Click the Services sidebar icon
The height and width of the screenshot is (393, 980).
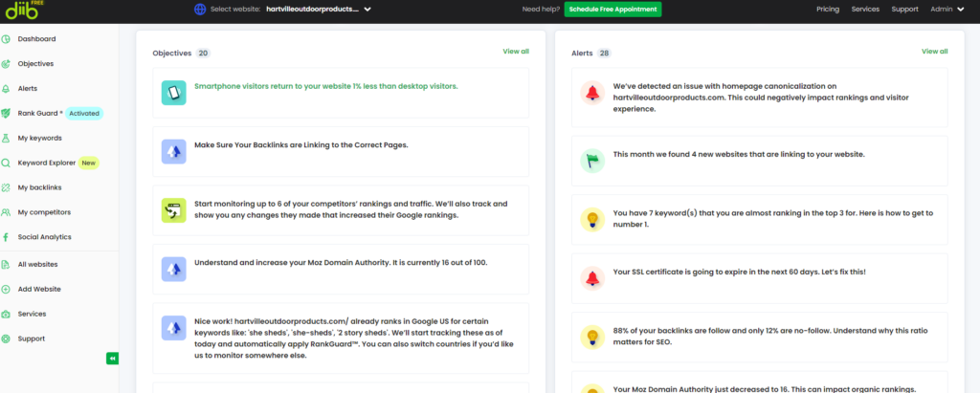[6, 315]
